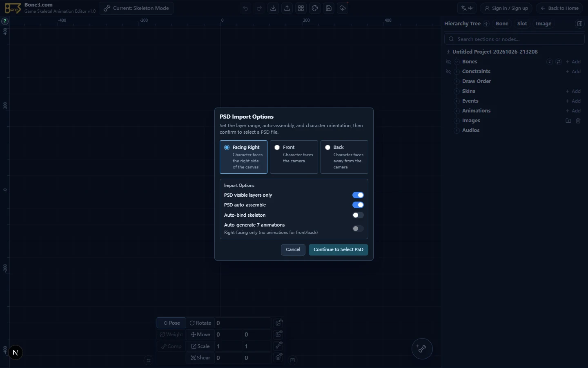The height and width of the screenshot is (368, 588).
Task: Switch to the Image tab
Action: tap(543, 24)
